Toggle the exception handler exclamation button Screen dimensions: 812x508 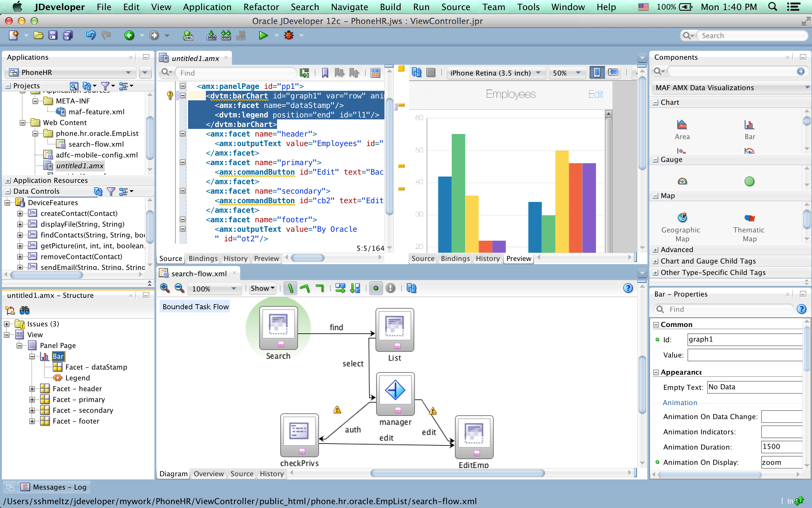pos(390,288)
